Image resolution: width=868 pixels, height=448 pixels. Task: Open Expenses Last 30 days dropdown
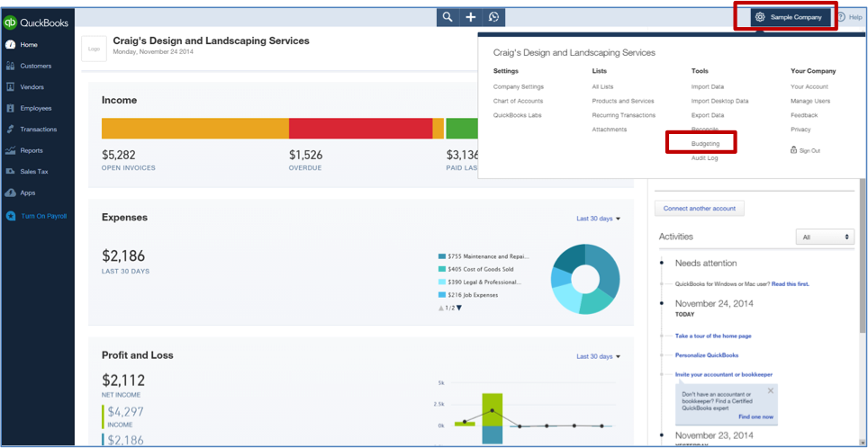[x=598, y=219]
